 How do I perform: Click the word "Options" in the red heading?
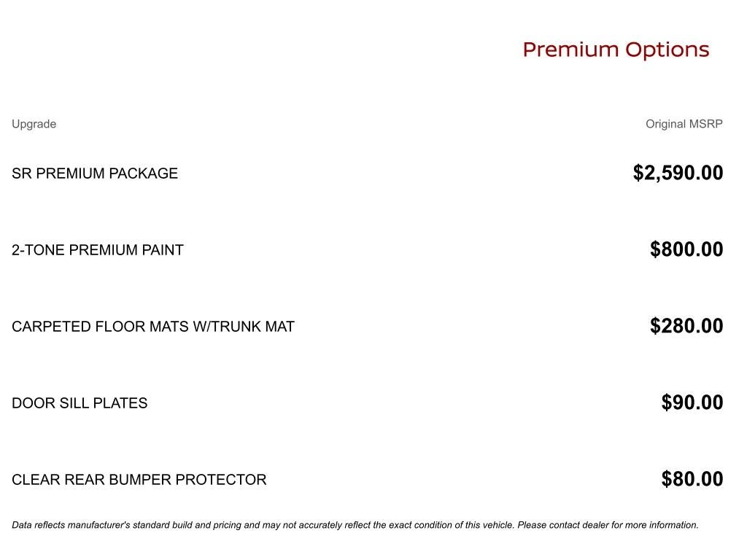click(667, 50)
